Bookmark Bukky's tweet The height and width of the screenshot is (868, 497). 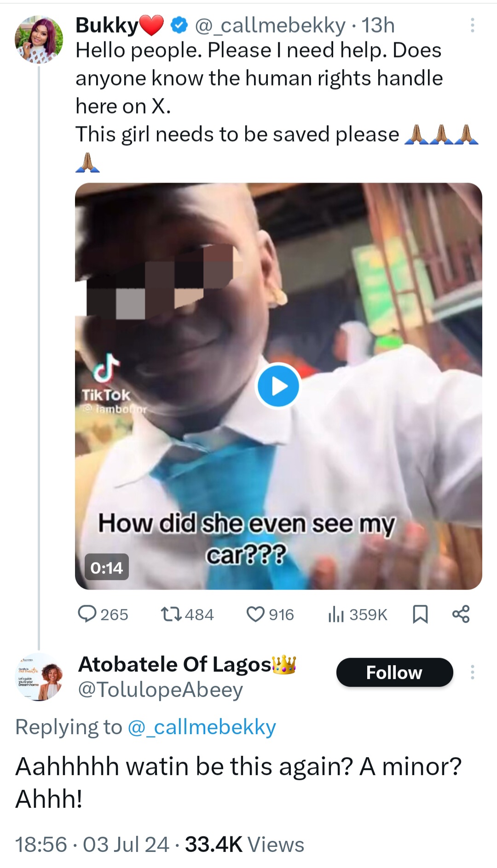420,614
